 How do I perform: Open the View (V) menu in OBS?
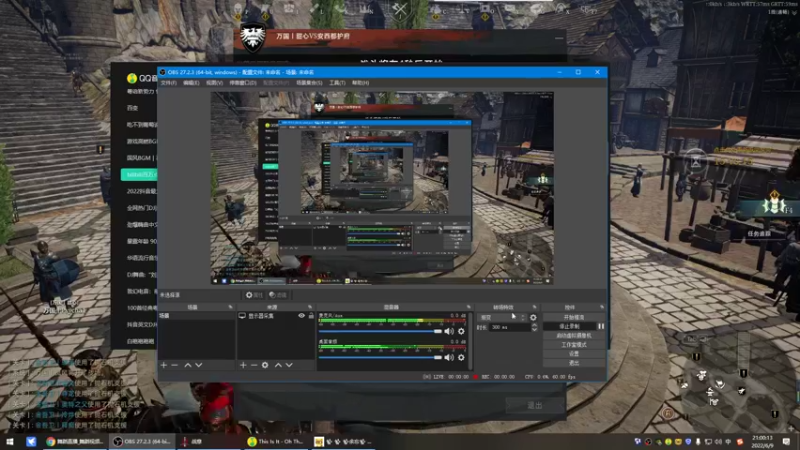(214, 83)
